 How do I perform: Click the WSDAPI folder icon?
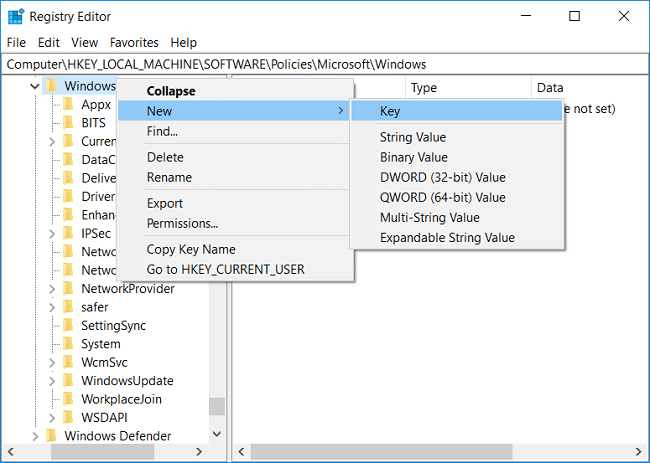pos(67,417)
